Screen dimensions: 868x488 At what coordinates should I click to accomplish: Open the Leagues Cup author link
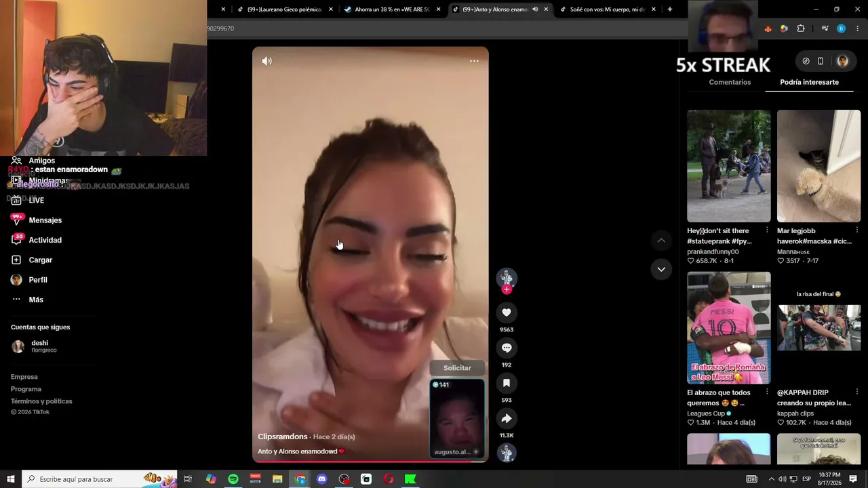click(x=706, y=413)
